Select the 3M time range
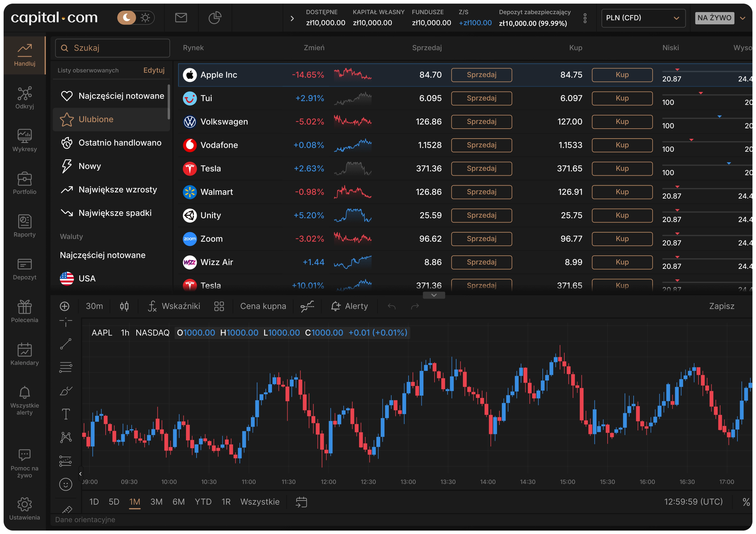 pyautogui.click(x=156, y=502)
